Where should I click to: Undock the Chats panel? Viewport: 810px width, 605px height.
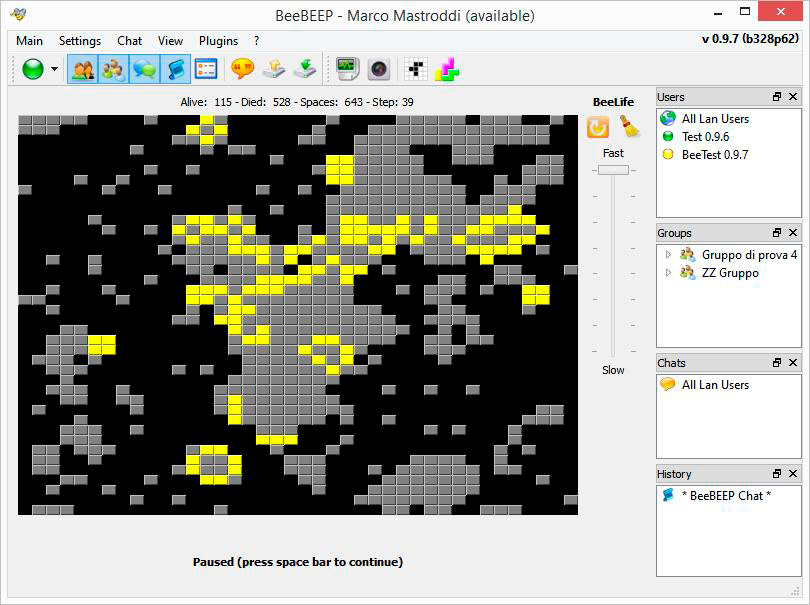click(x=776, y=363)
